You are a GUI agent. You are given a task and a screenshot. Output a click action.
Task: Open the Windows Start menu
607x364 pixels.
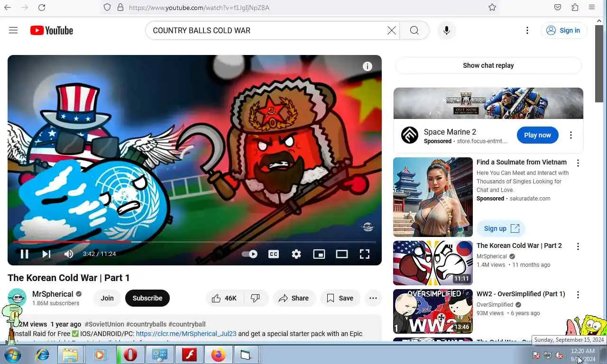[x=13, y=355]
